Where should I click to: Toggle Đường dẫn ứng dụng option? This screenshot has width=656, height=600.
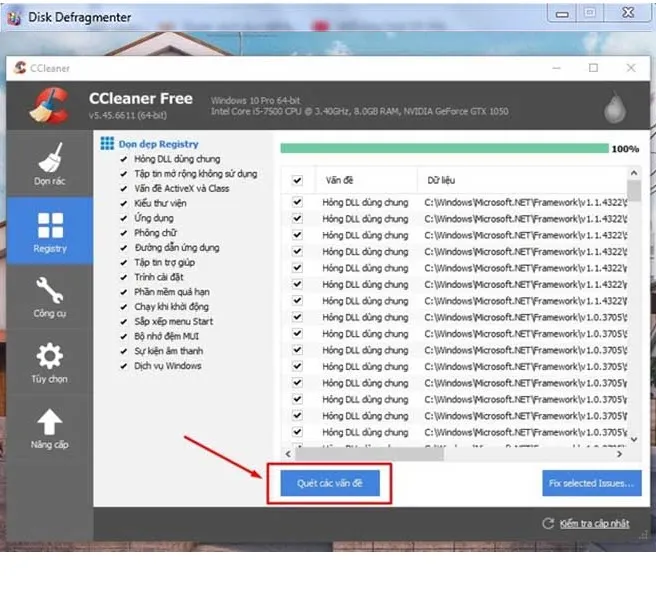tap(123, 248)
